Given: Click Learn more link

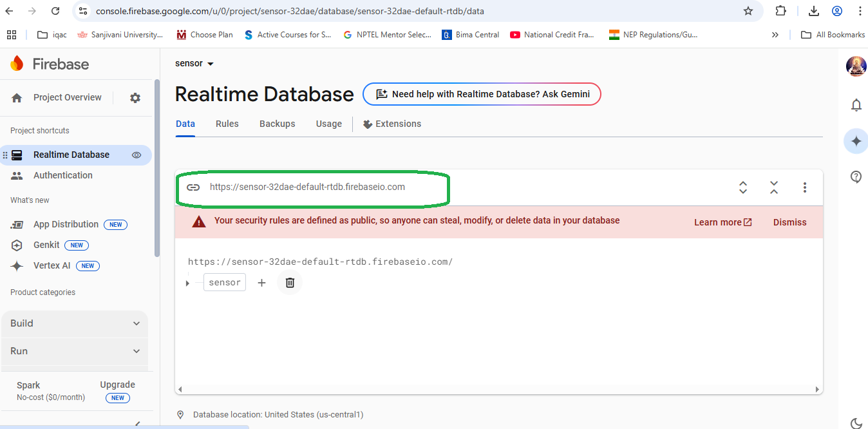Looking at the screenshot, I should tap(722, 222).
